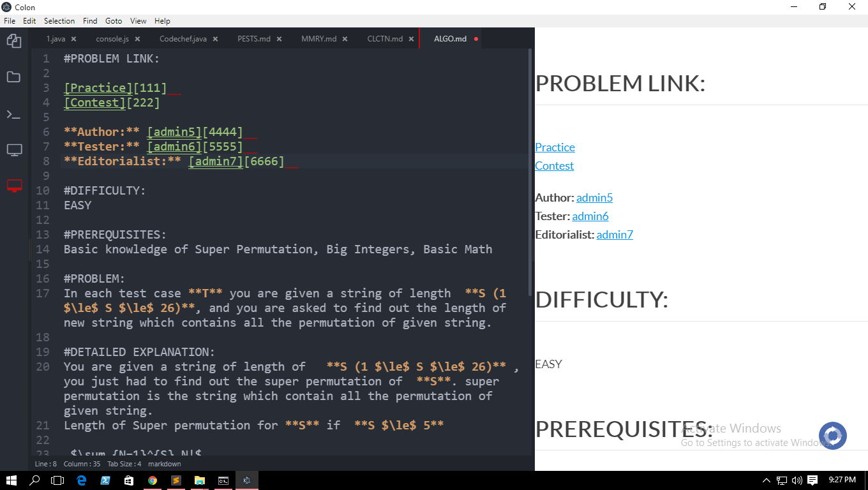Select the file copy icon in sidebar
Image resolution: width=868 pixels, height=490 pixels.
tap(14, 40)
